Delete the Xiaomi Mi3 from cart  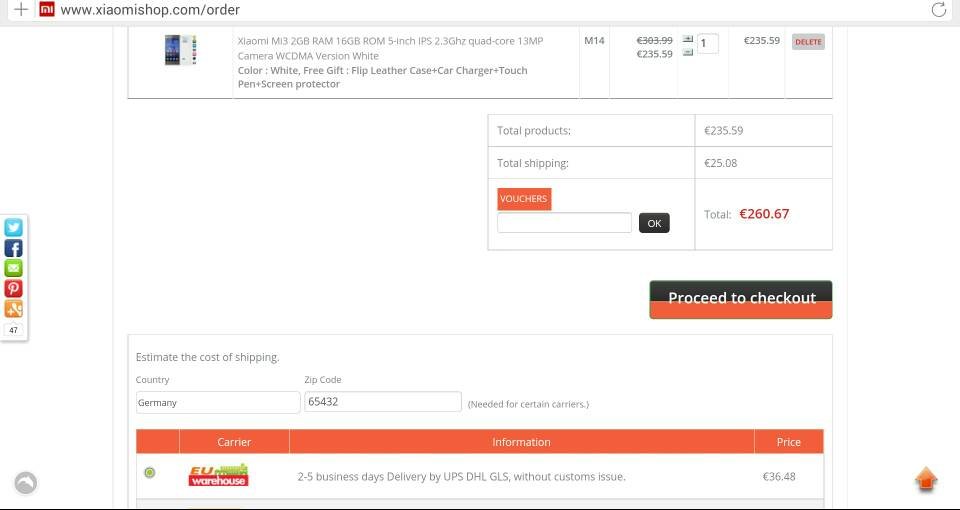click(808, 42)
